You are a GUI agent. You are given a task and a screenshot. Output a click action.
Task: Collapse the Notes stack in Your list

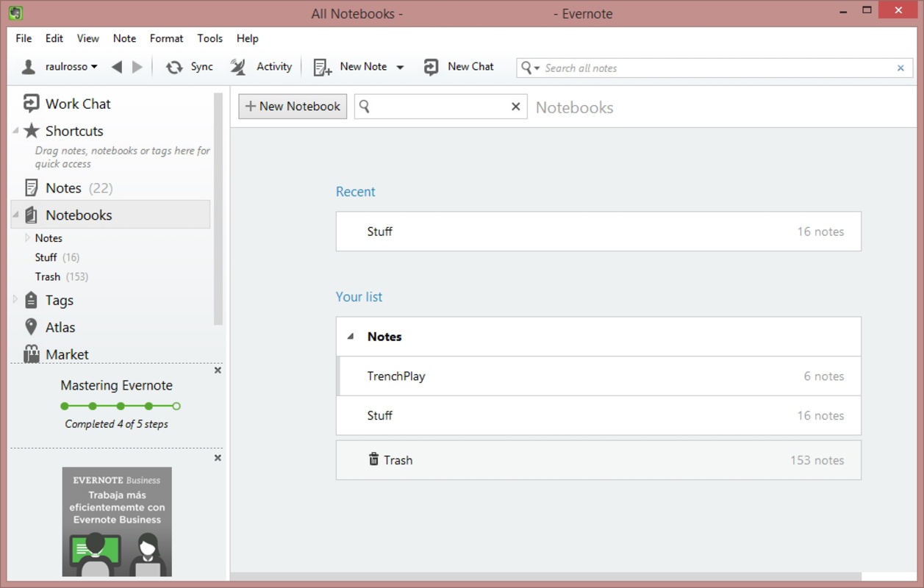coord(351,337)
